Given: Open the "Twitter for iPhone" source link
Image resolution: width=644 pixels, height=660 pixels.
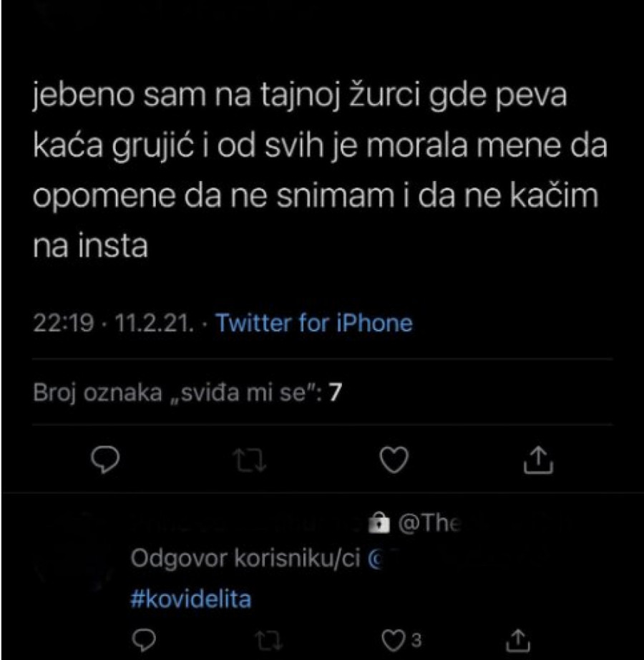Looking at the screenshot, I should (x=314, y=323).
